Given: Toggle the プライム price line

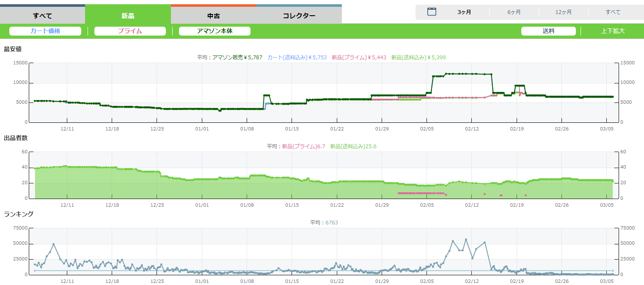Looking at the screenshot, I should pyautogui.click(x=130, y=31).
